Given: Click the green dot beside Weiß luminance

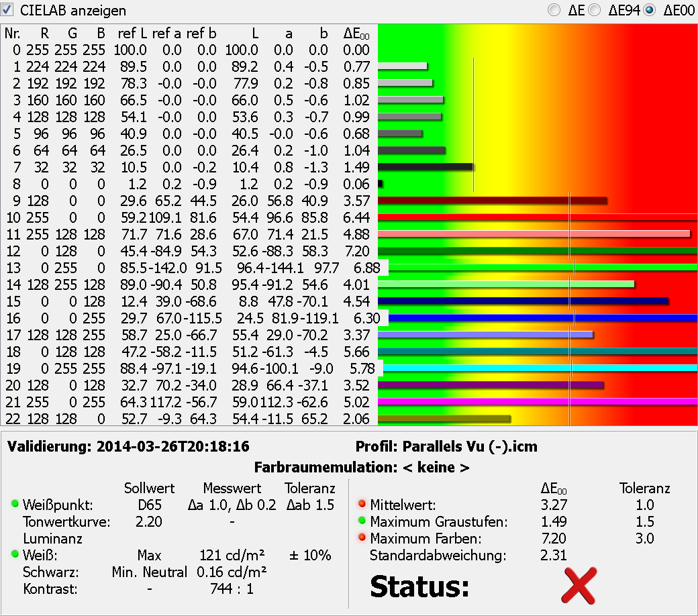Looking at the screenshot, I should (x=15, y=556).
